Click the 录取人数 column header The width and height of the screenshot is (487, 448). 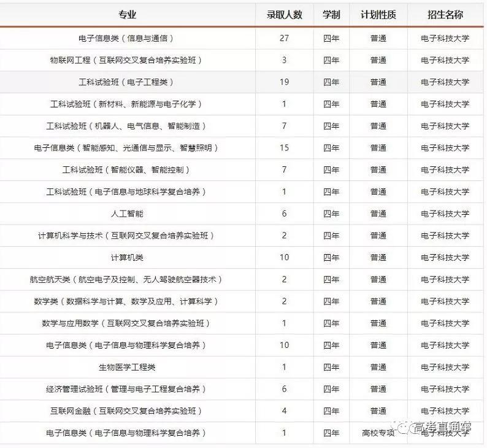tap(284, 15)
